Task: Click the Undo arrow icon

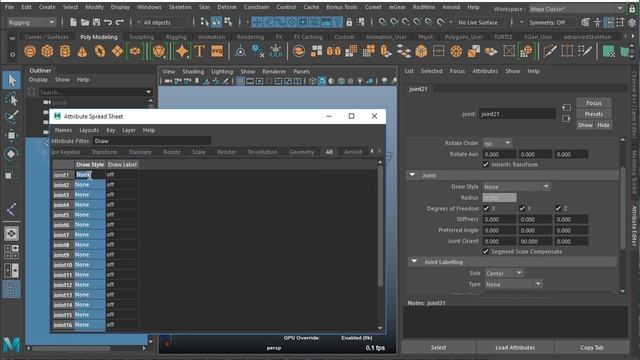Action: tap(108, 22)
